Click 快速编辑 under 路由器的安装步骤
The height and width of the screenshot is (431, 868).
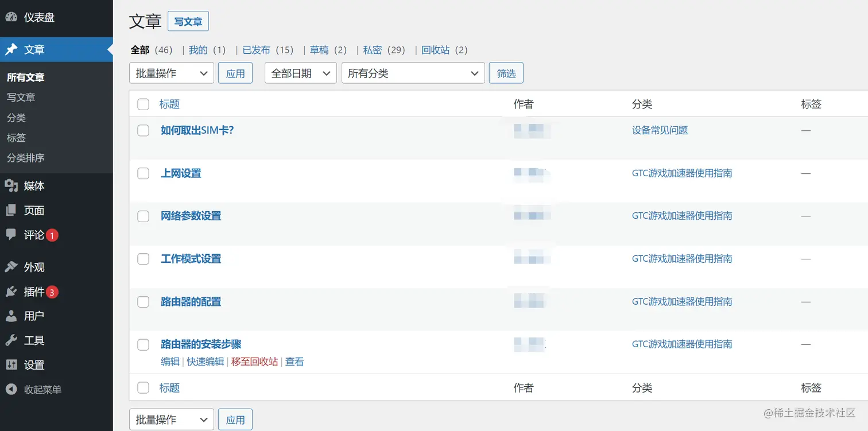coord(206,362)
